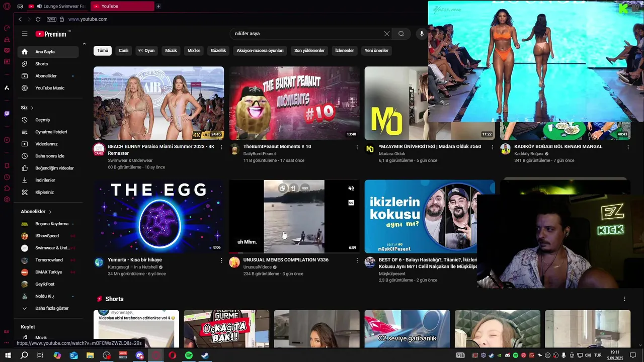Open Abonelikler in sidebar
The width and height of the screenshot is (644, 362).
48,76
